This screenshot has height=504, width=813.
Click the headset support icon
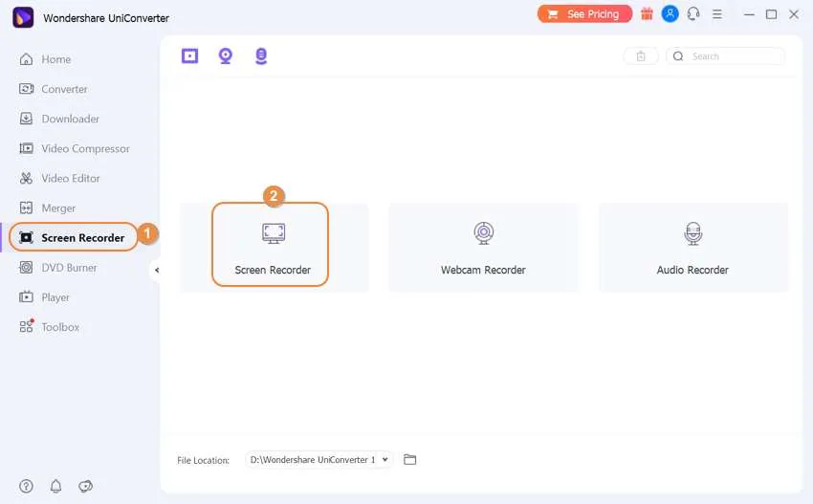(693, 14)
